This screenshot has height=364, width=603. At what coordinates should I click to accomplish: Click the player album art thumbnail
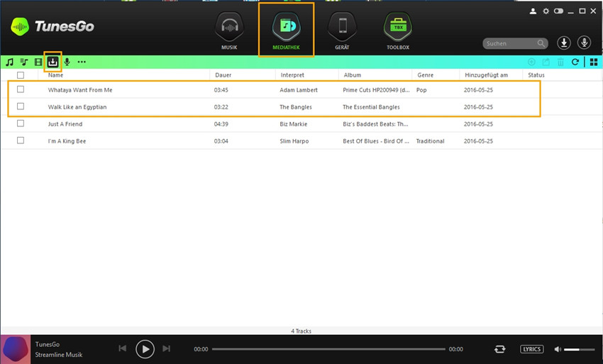click(x=16, y=349)
